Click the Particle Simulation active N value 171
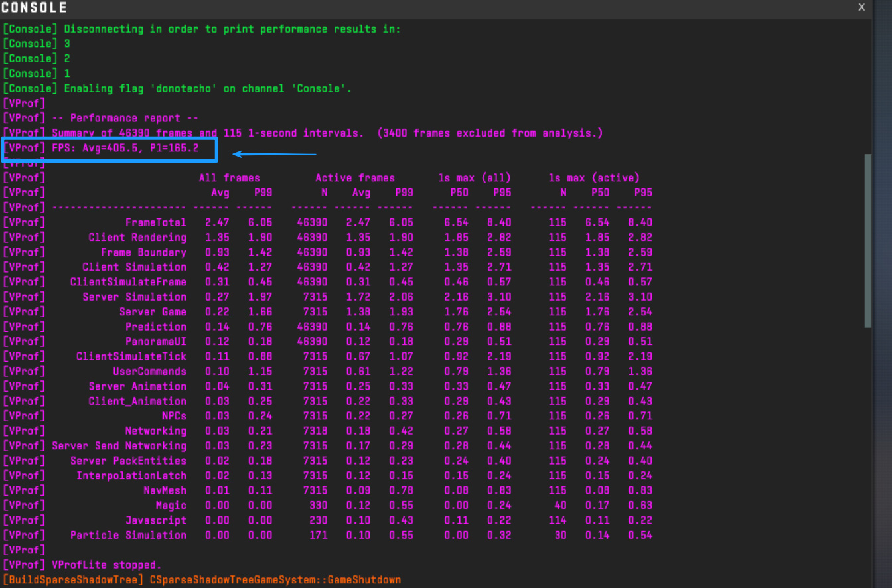Screen dimensions: 892x588 point(319,535)
